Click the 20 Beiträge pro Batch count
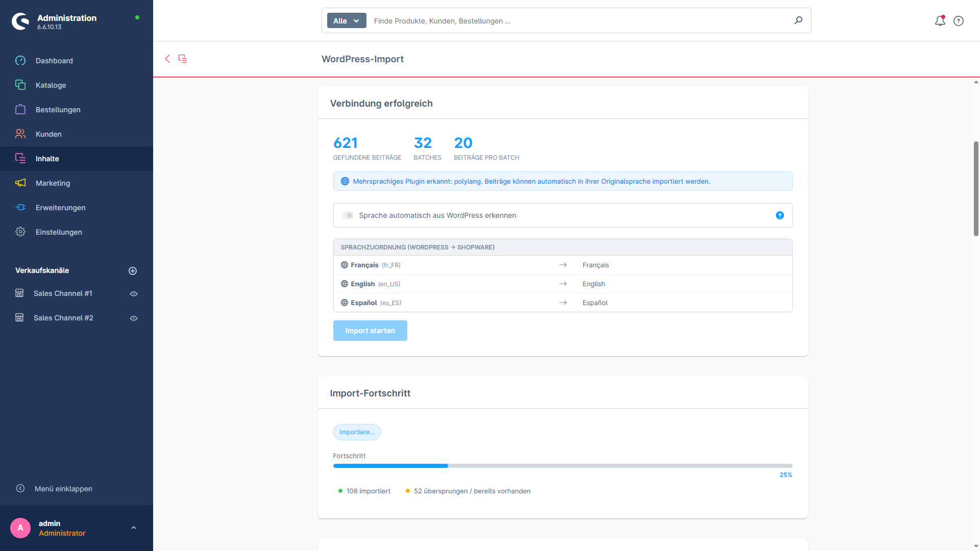980x551 pixels. point(463,143)
